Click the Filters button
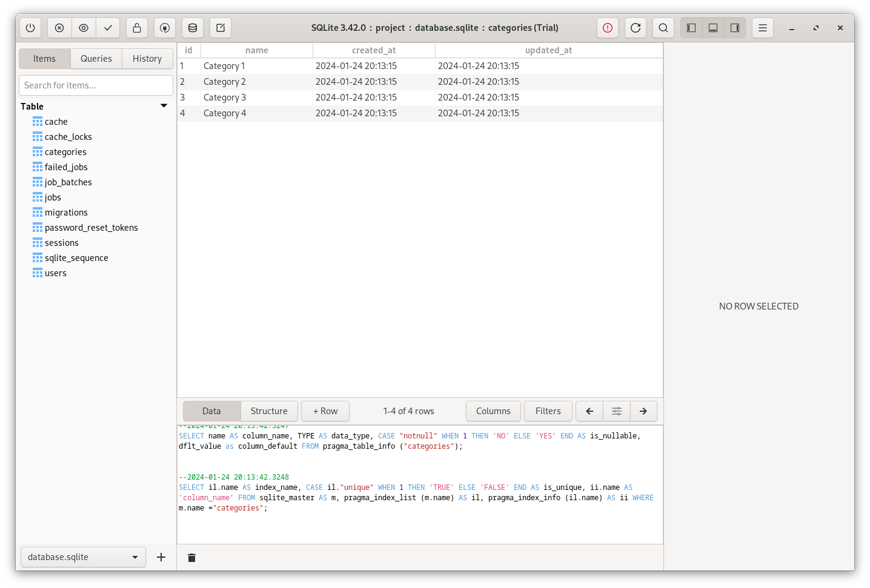Screen dimensions: 870x588 coord(548,411)
